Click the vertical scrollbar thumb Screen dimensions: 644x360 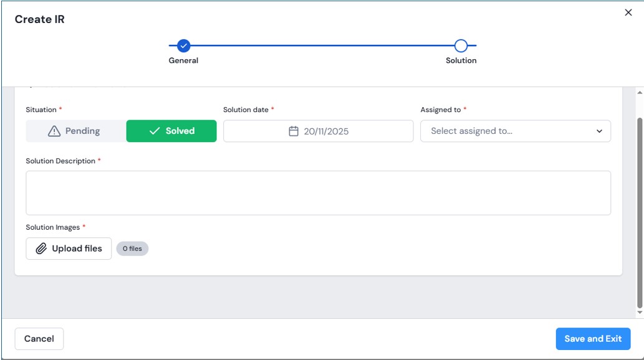(x=639, y=212)
